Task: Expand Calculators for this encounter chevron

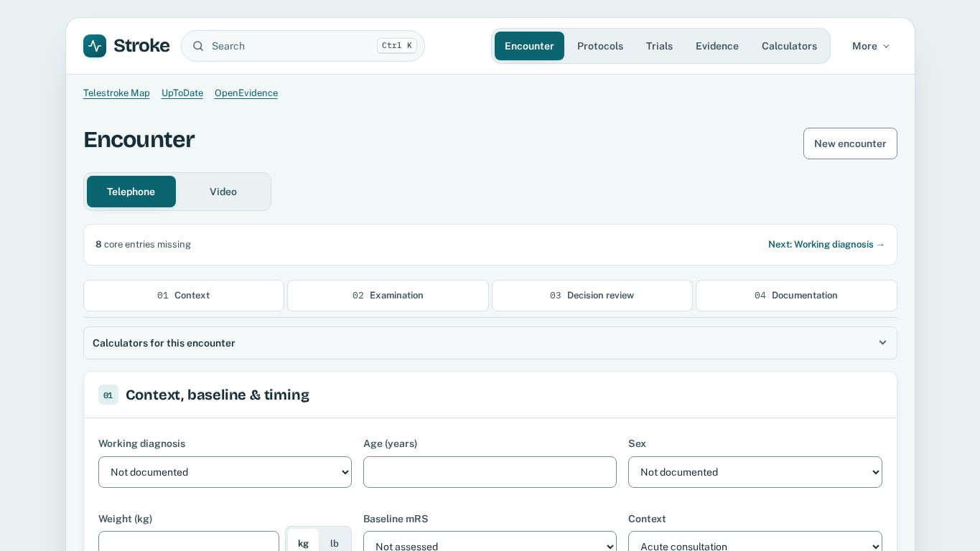Action: [882, 343]
